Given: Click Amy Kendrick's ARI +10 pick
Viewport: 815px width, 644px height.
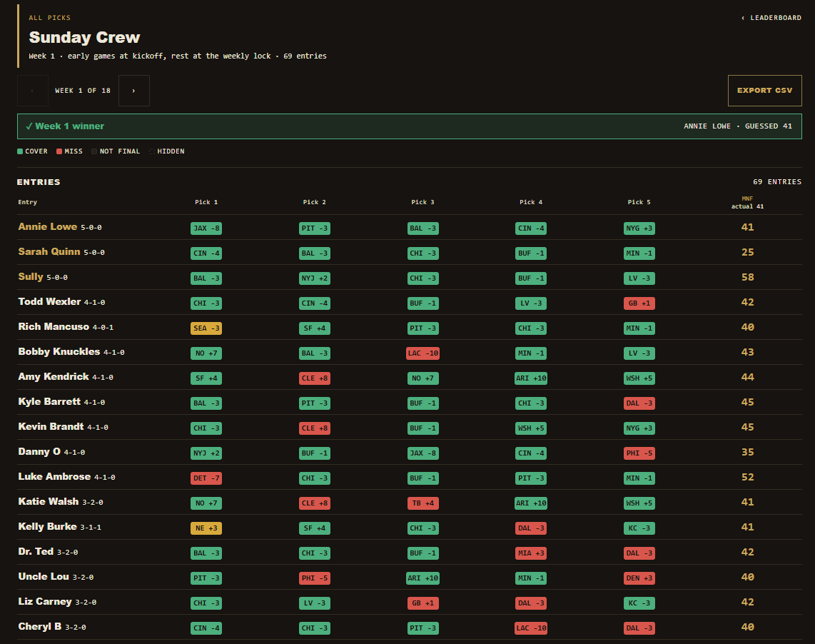Looking at the screenshot, I should [531, 378].
